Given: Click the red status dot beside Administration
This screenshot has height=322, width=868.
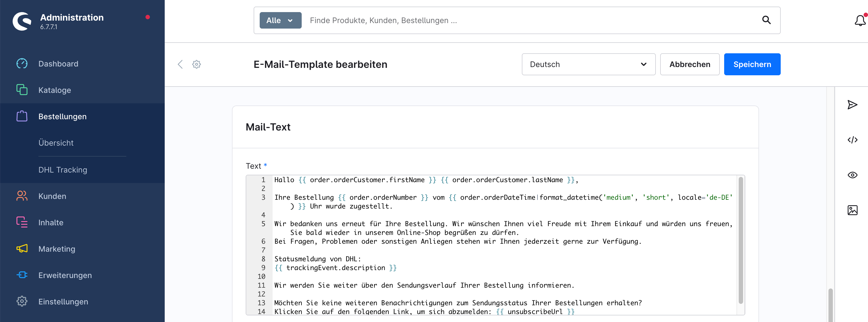Looking at the screenshot, I should pos(148,17).
